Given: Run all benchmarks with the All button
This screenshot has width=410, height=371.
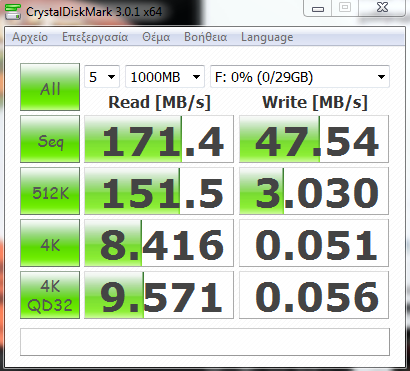Looking at the screenshot, I should 50,87.
